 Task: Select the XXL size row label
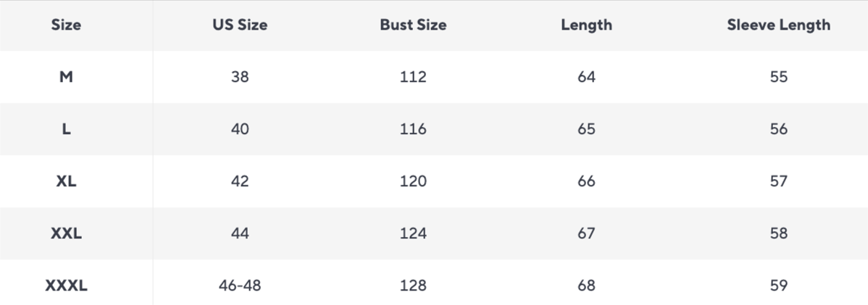tap(66, 233)
